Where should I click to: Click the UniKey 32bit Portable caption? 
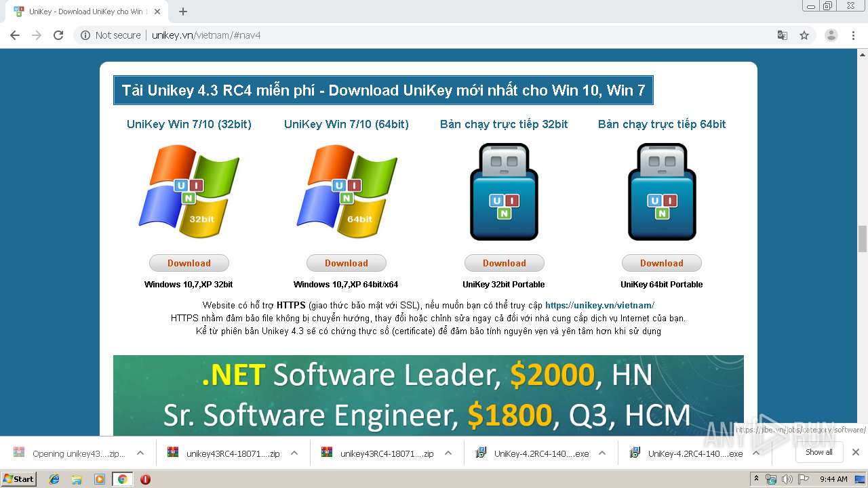coord(504,285)
